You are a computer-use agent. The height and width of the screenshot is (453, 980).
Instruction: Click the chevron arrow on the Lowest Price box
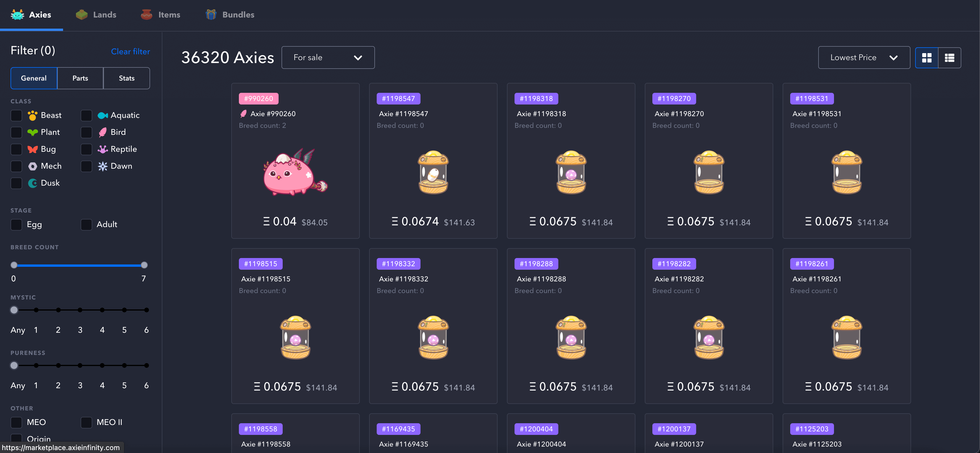[893, 58]
